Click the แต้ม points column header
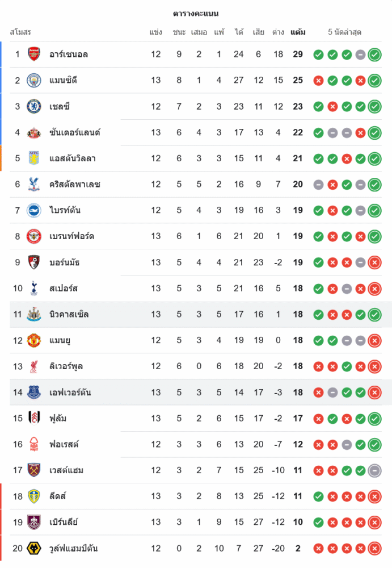Screen dimensions: 392x568 [298, 32]
